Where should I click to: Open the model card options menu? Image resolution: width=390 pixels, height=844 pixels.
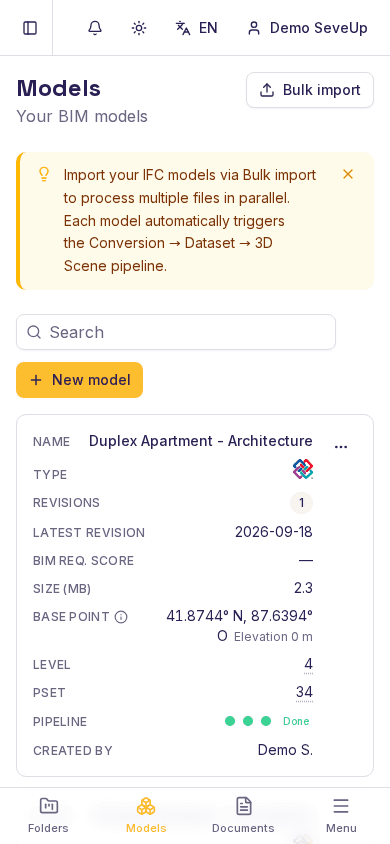(x=341, y=447)
